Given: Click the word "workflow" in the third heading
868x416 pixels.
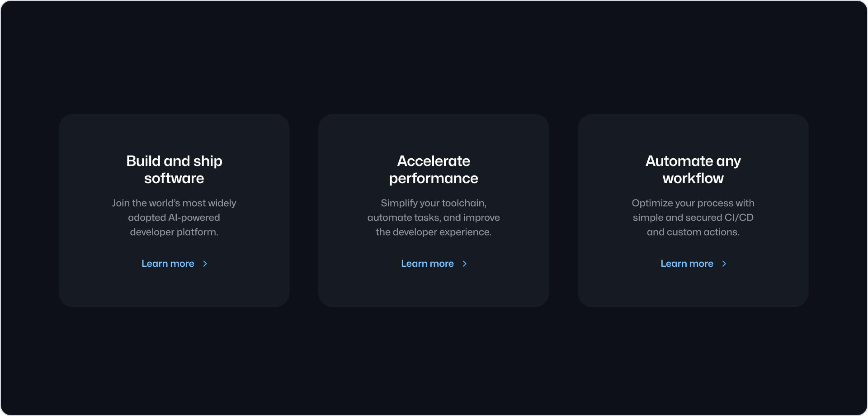Looking at the screenshot, I should [x=693, y=178].
